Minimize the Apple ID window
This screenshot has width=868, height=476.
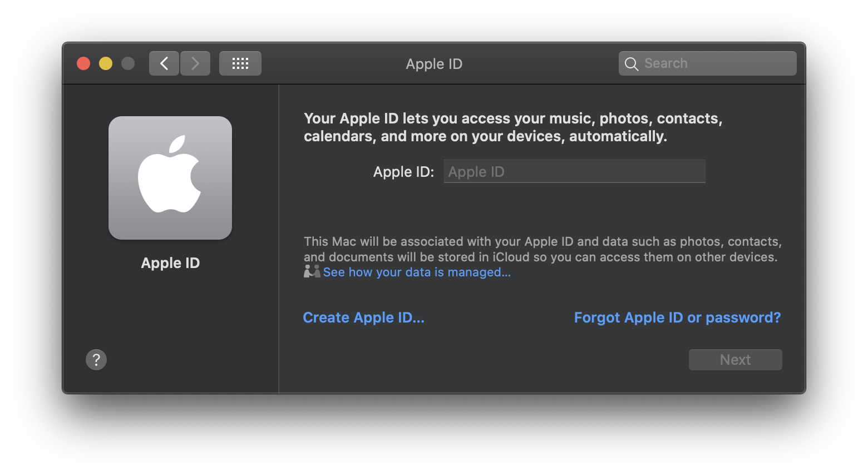(106, 63)
